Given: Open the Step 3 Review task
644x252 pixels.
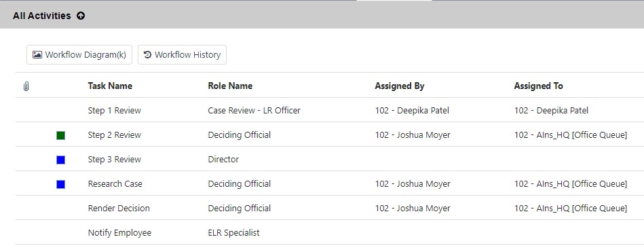Looking at the screenshot, I should [x=114, y=159].
